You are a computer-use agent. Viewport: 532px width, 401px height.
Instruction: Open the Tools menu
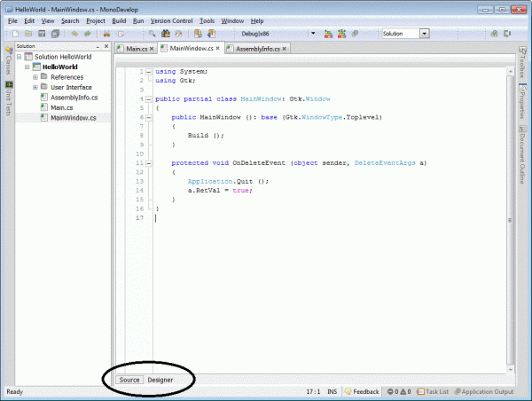[207, 21]
